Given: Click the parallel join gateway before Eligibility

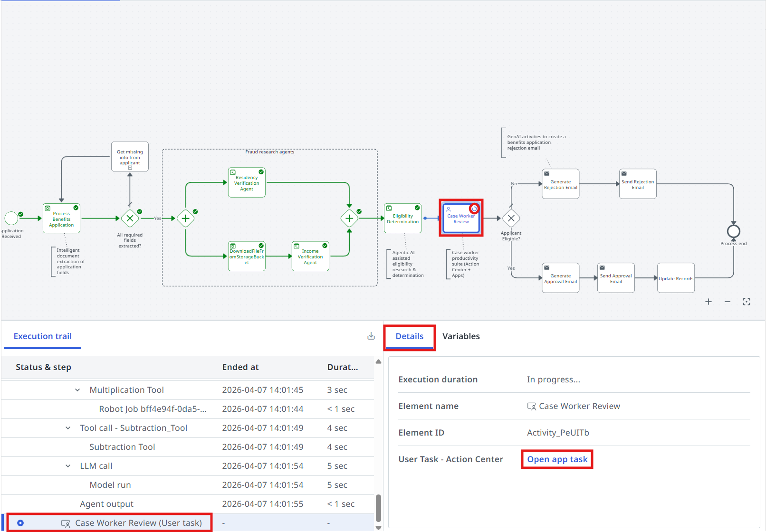Looking at the screenshot, I should [x=349, y=218].
